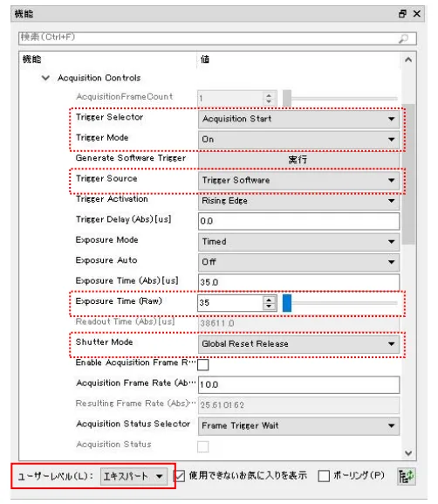Select the Trigger Selector row label
The height and width of the screenshot is (504, 438).
(110, 117)
